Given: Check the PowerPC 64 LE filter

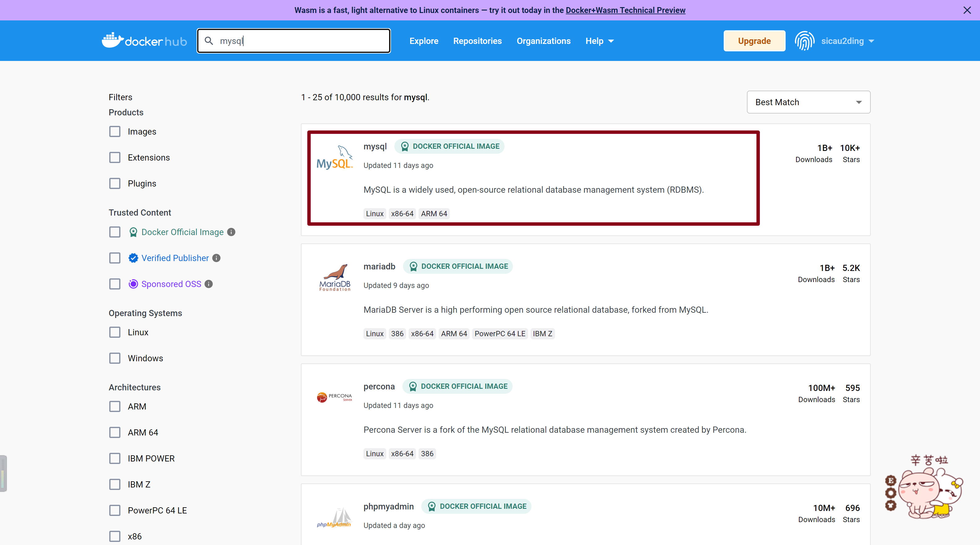Looking at the screenshot, I should 115,510.
